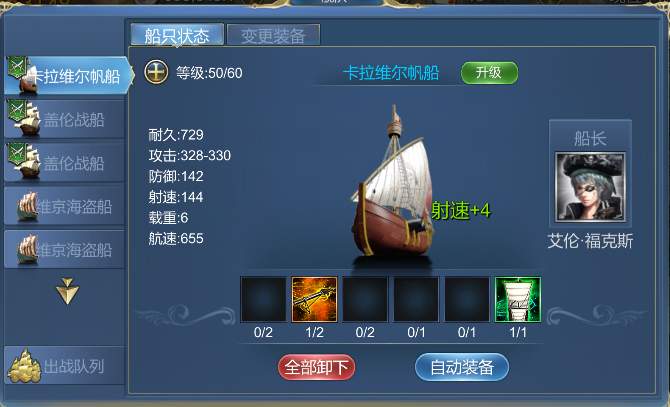The width and height of the screenshot is (670, 407).
Task: Switch to the 船只状态 tab
Action: coord(177,35)
